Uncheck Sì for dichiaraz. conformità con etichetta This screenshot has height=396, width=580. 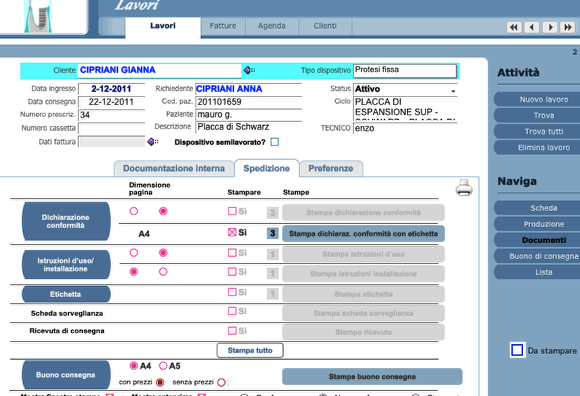[232, 232]
